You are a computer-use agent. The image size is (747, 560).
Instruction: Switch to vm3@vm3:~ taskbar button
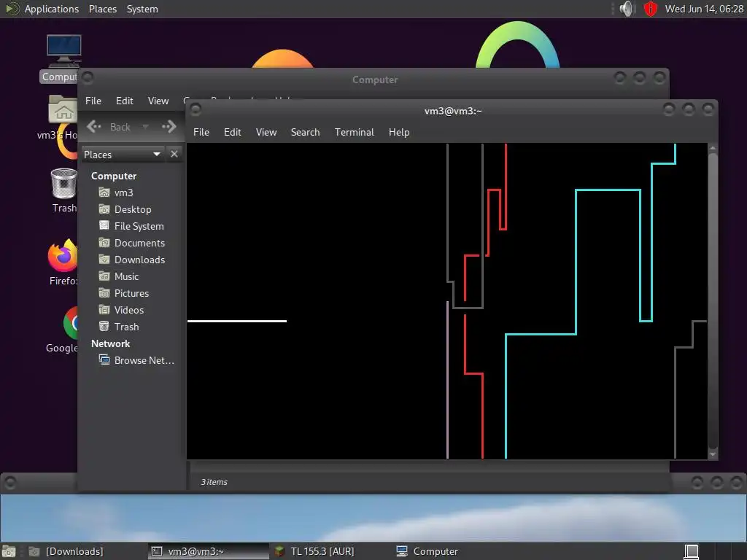tap(208, 551)
